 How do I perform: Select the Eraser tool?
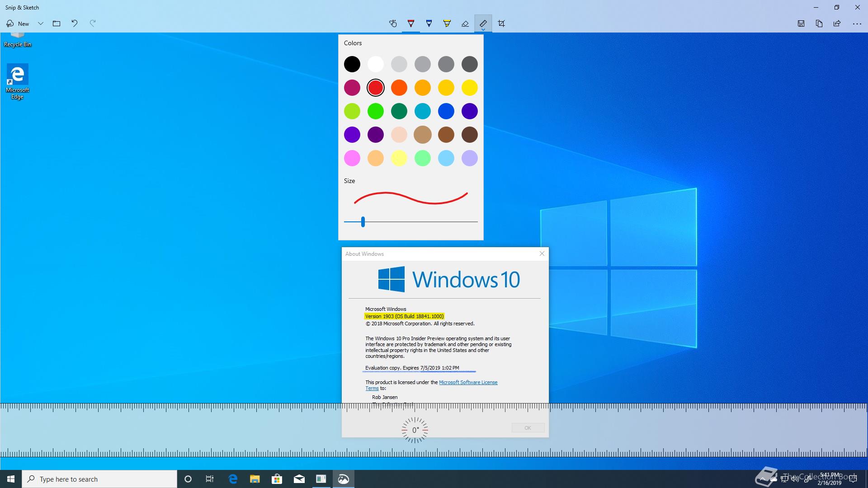pyautogui.click(x=465, y=23)
